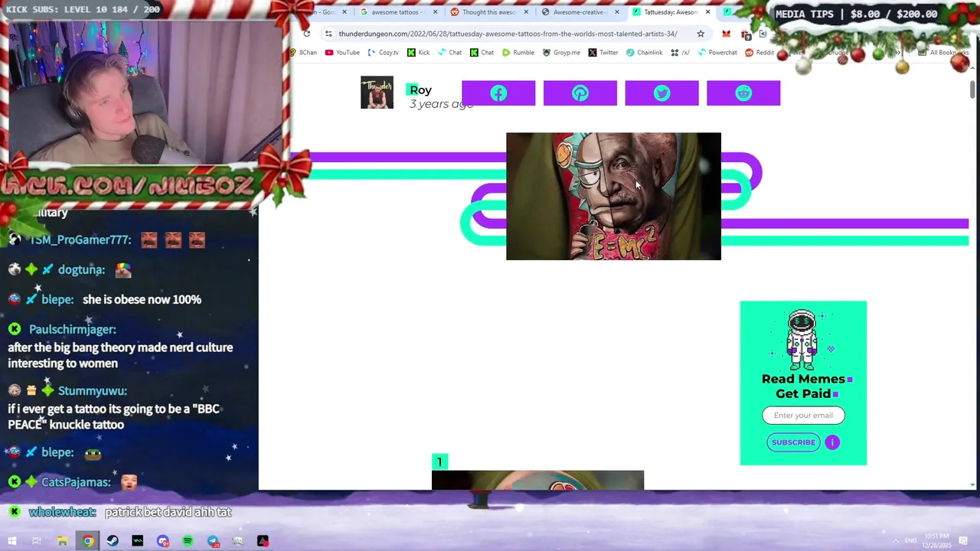This screenshot has height=551, width=980.
Task: Open the Powerchat bookmark
Action: click(x=717, y=53)
